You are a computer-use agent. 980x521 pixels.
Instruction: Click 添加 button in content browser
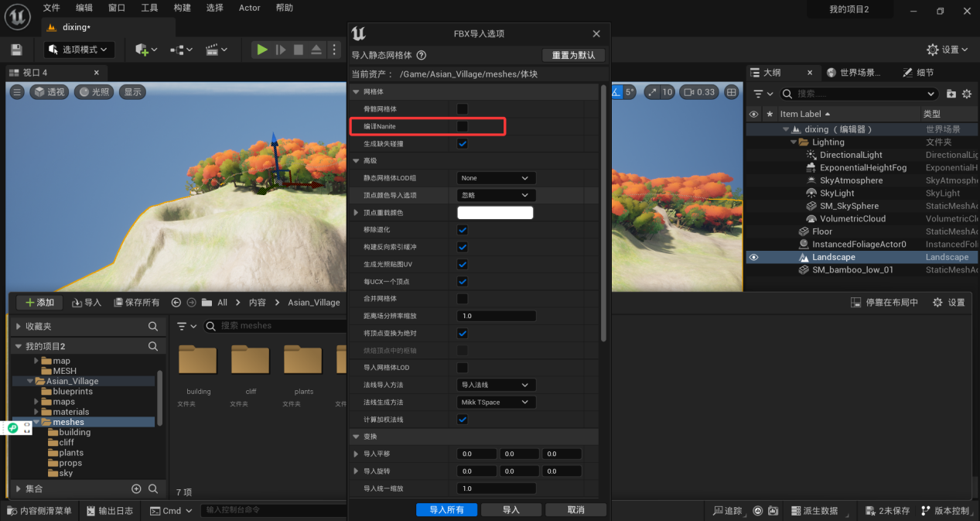(39, 303)
